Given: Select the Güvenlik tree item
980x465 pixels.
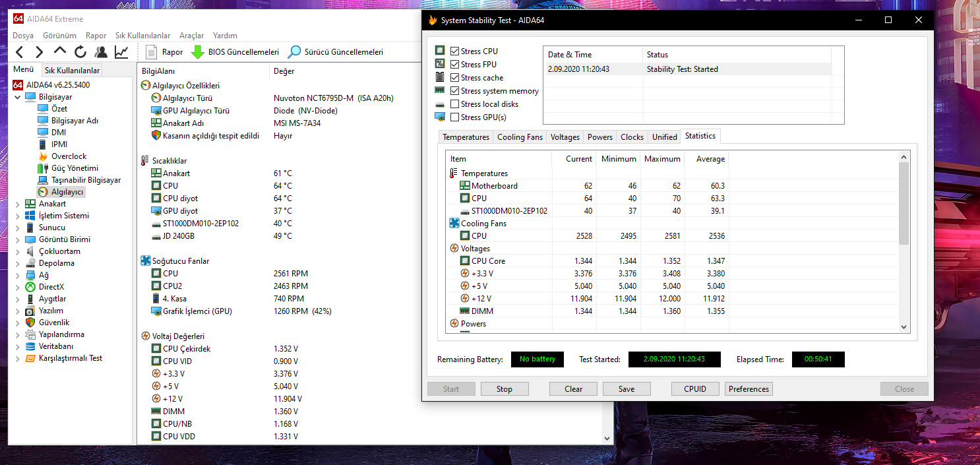Looking at the screenshot, I should 47,323.
